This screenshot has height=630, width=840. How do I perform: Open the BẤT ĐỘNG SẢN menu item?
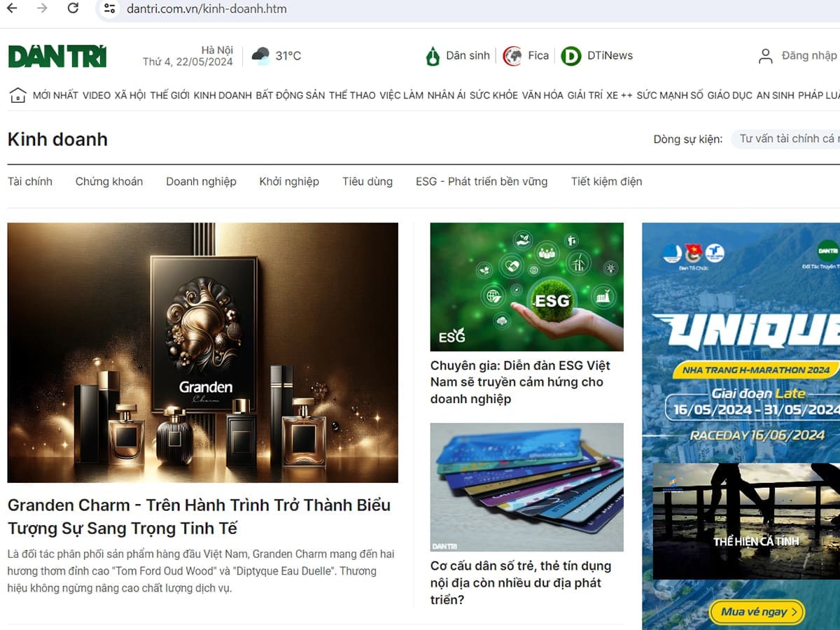pyautogui.click(x=290, y=95)
